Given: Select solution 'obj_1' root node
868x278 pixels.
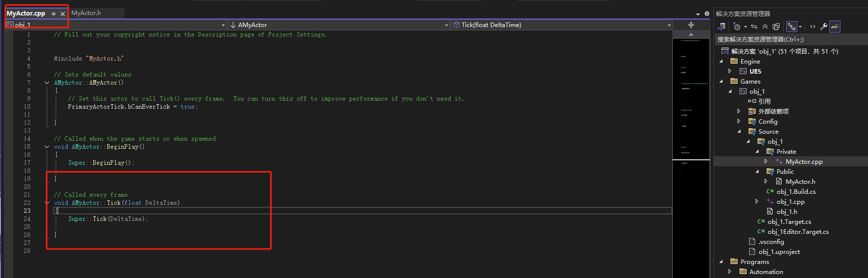Looking at the screenshot, I should [x=784, y=51].
